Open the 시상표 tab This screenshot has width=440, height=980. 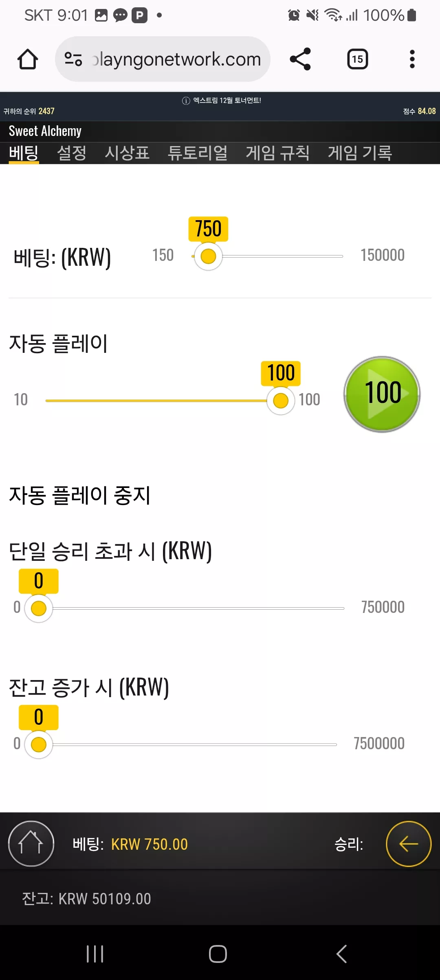pyautogui.click(x=127, y=153)
